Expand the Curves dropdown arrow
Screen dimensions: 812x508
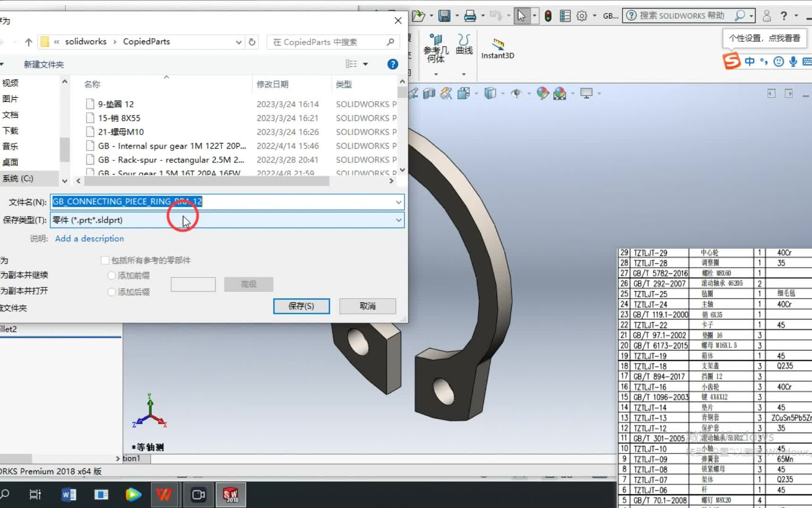click(x=464, y=74)
